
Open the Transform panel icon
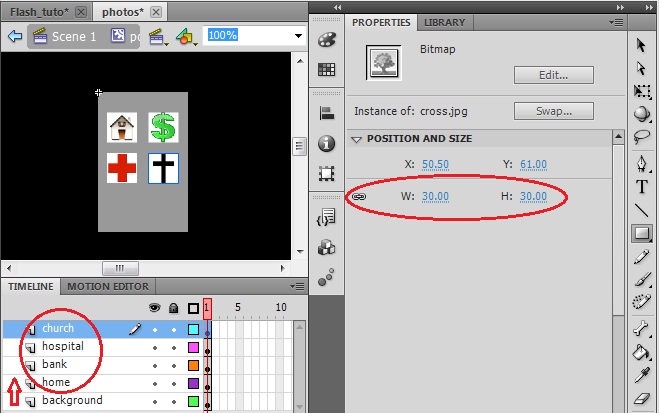pyautogui.click(x=327, y=173)
